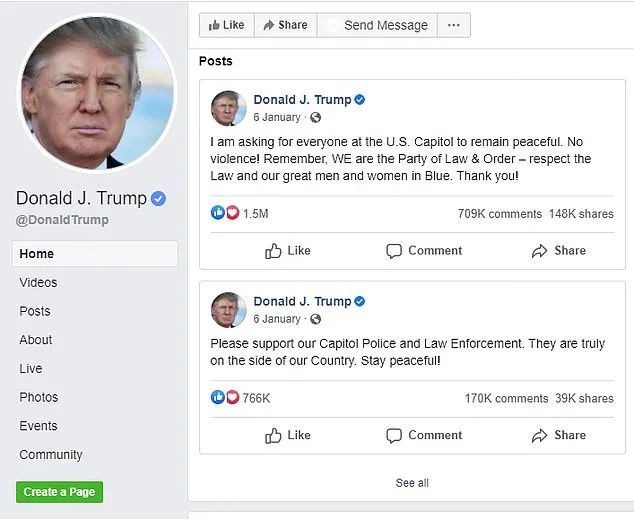Click the reaction emojis beside 766K
The width and height of the screenshot is (634, 519).
(225, 398)
